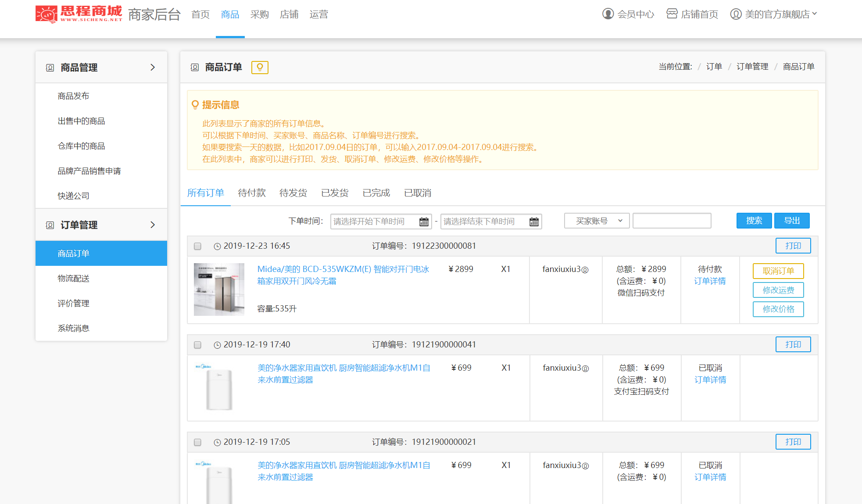The image size is (862, 504).
Task: Open 商品发布 in the sidebar
Action: 74,96
